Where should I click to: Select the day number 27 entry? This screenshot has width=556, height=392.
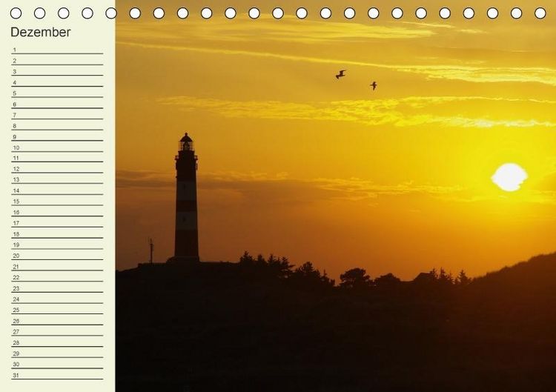click(x=57, y=331)
